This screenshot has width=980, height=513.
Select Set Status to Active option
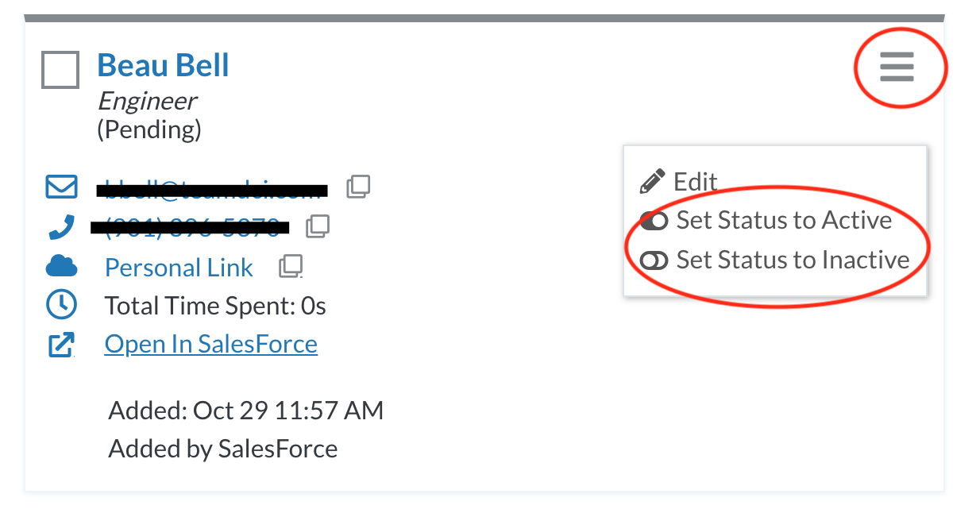coord(766,221)
